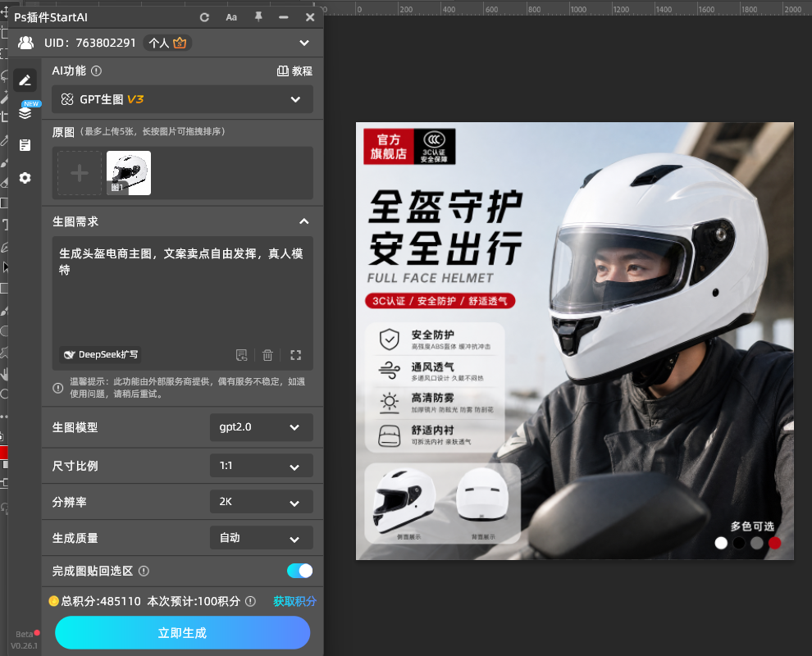Viewport: 812px width, 656px height.
Task: Open the edit pencil sidebar tab
Action: pos(25,80)
